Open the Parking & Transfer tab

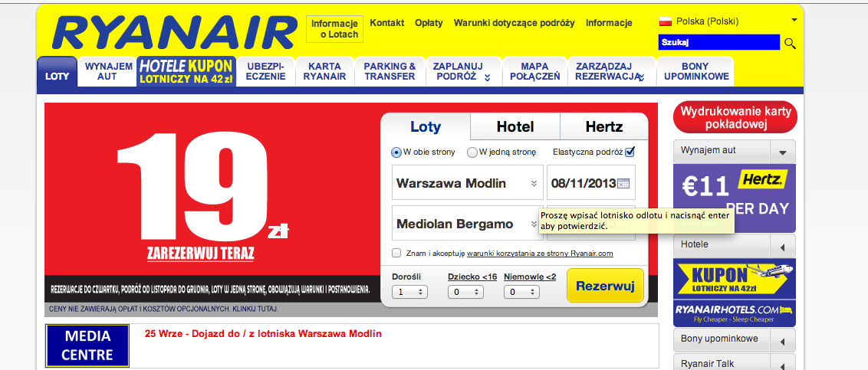390,71
